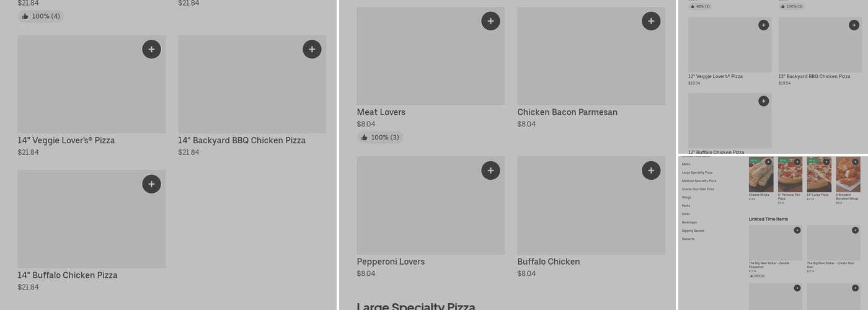Select Medium Specialty Pizza in sidebar
Screen dimensions: 868x310
pyautogui.click(x=699, y=181)
